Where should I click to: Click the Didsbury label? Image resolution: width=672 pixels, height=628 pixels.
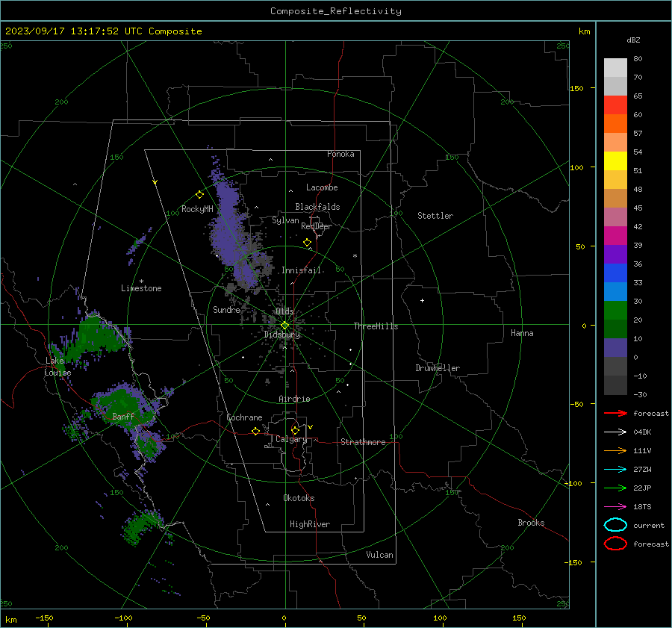pos(282,335)
